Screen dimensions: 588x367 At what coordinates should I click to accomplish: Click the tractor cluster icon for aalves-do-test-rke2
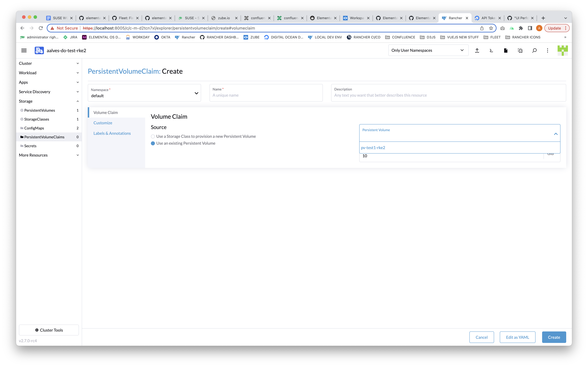[x=39, y=50]
